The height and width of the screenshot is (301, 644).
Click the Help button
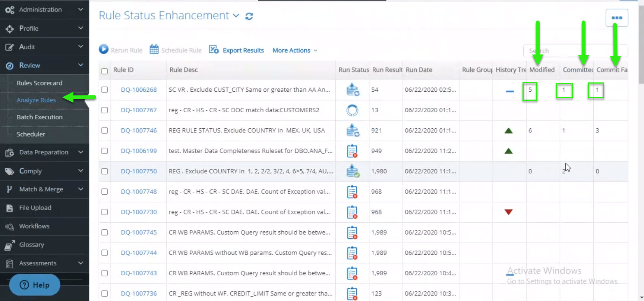point(35,285)
